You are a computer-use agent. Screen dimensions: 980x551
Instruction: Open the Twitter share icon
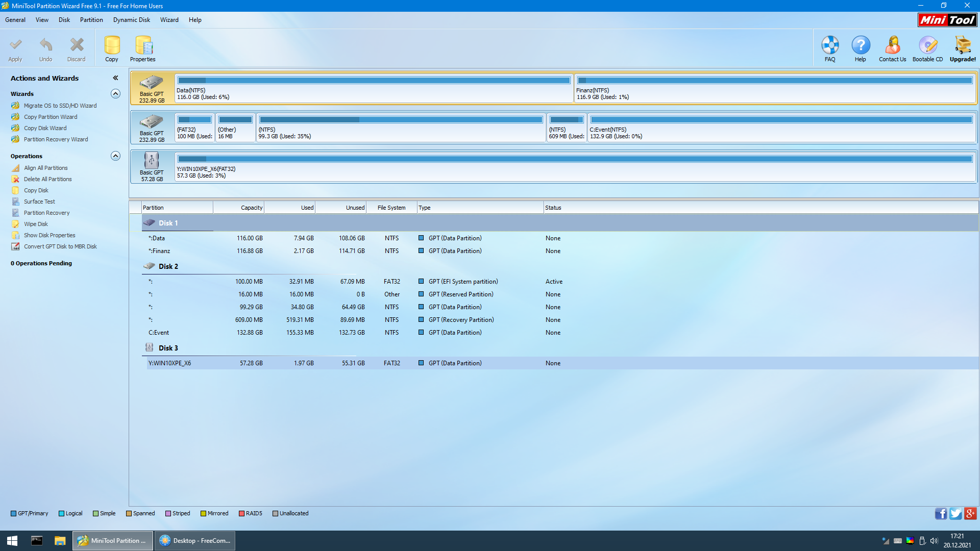coord(955,514)
